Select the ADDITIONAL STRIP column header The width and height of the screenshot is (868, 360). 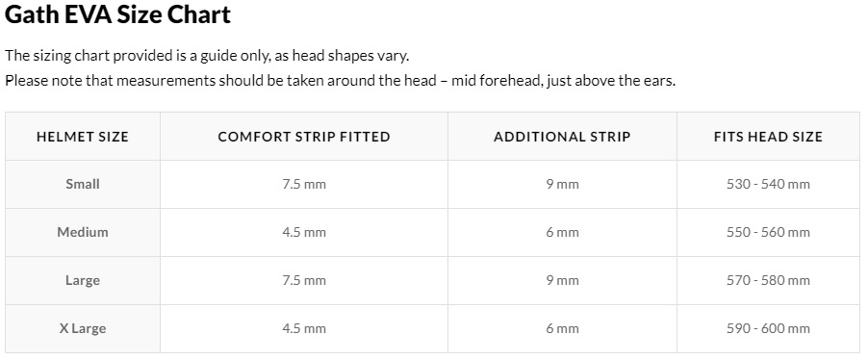pos(562,137)
